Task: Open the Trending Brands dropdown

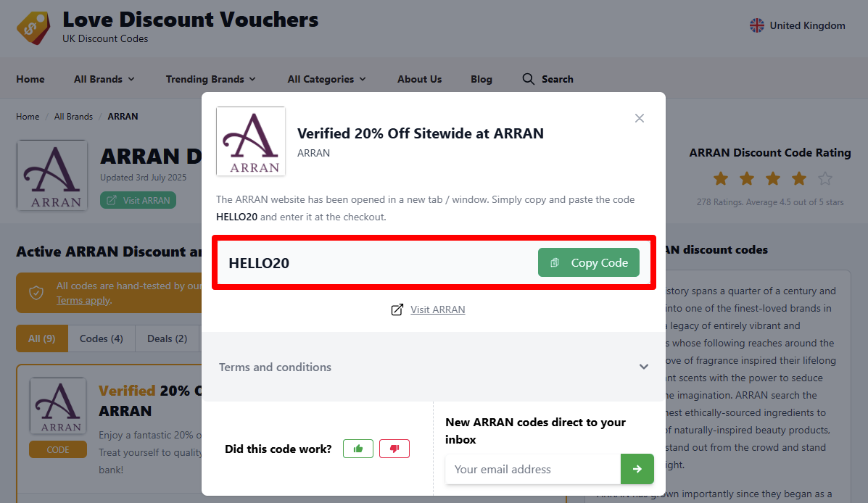Action: [x=210, y=79]
